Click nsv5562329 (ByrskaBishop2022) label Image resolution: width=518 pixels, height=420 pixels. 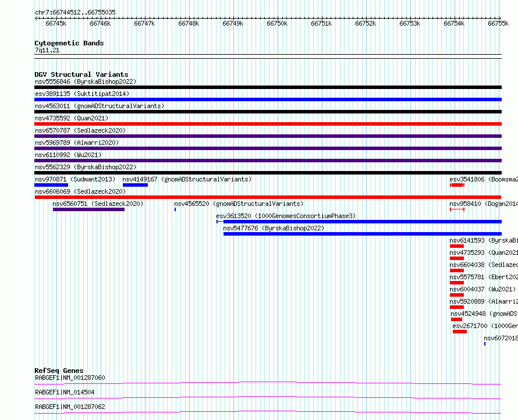pos(86,167)
